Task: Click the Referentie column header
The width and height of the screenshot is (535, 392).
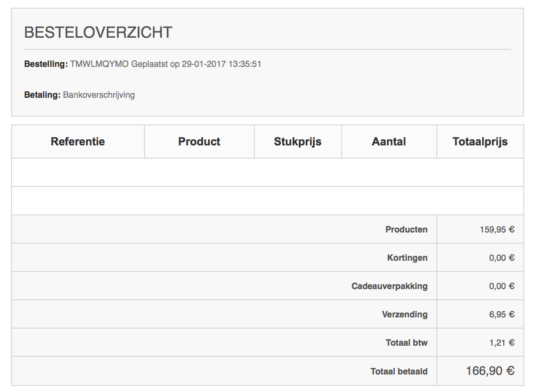Action: point(78,142)
